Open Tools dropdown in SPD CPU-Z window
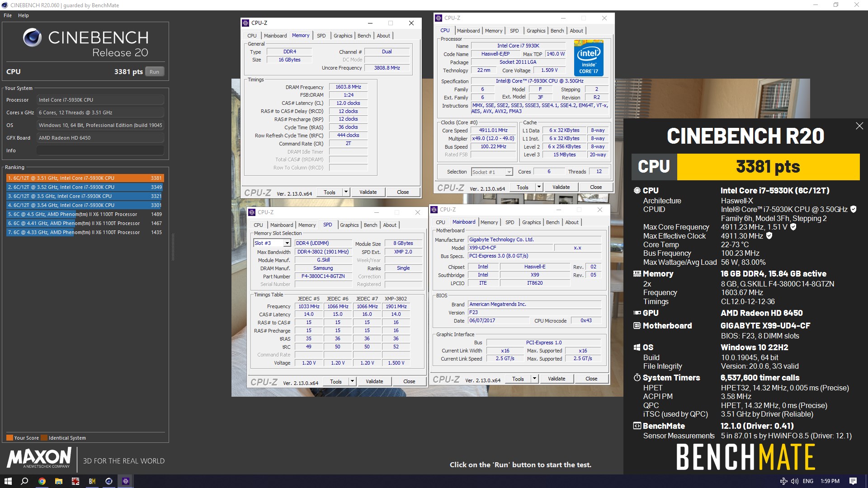This screenshot has height=488, width=868. click(352, 381)
